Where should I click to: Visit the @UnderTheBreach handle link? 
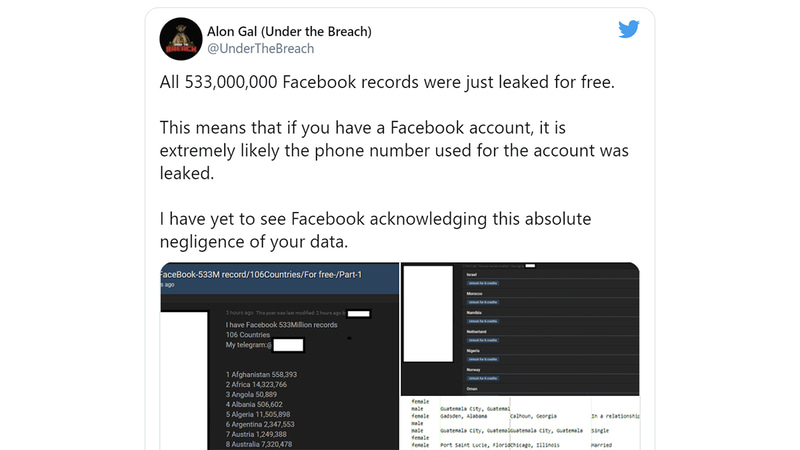tap(260, 48)
